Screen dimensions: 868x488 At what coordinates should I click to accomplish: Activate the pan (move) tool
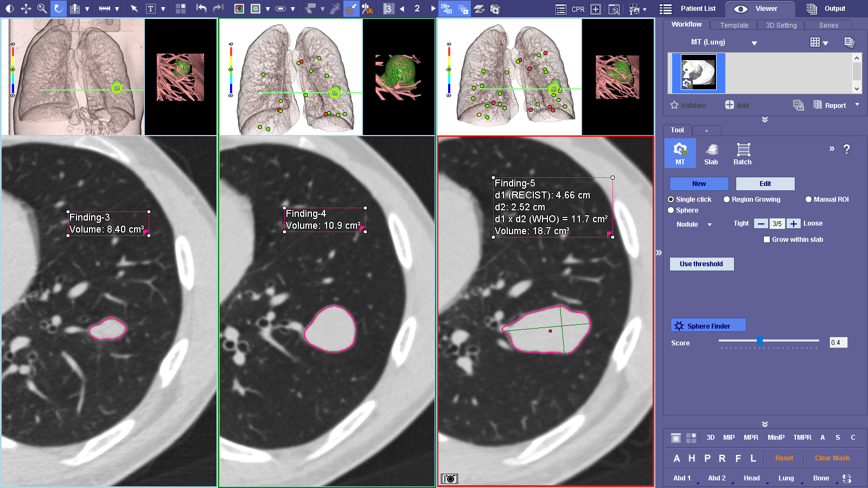pos(25,9)
